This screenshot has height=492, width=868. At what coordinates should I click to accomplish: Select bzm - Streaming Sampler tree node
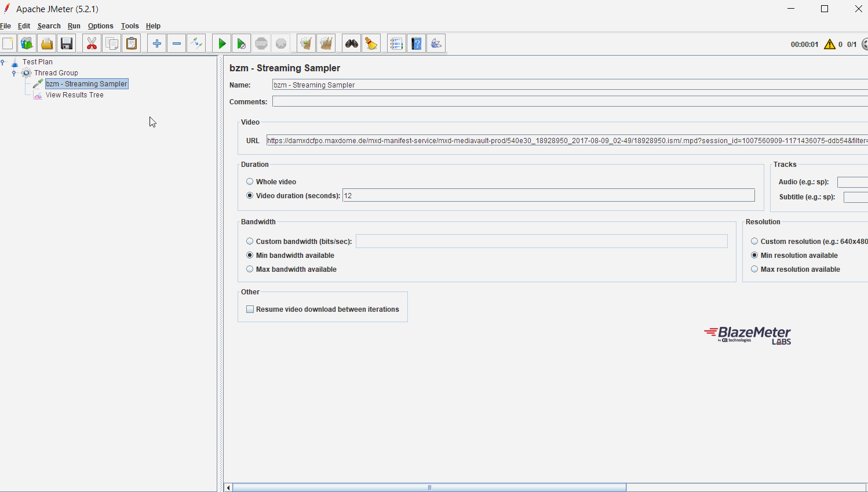[87, 84]
